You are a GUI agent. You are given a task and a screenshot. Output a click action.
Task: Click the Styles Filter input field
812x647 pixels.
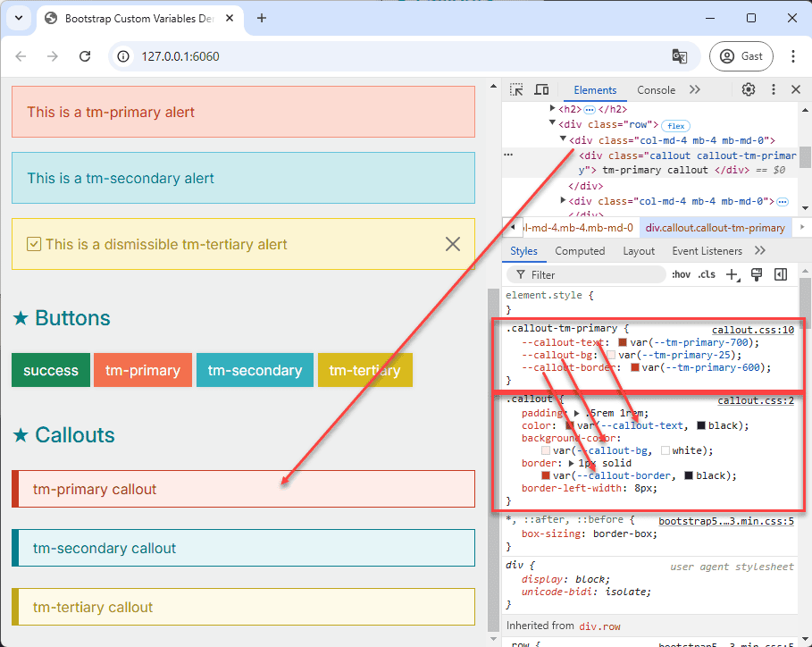(x=586, y=274)
